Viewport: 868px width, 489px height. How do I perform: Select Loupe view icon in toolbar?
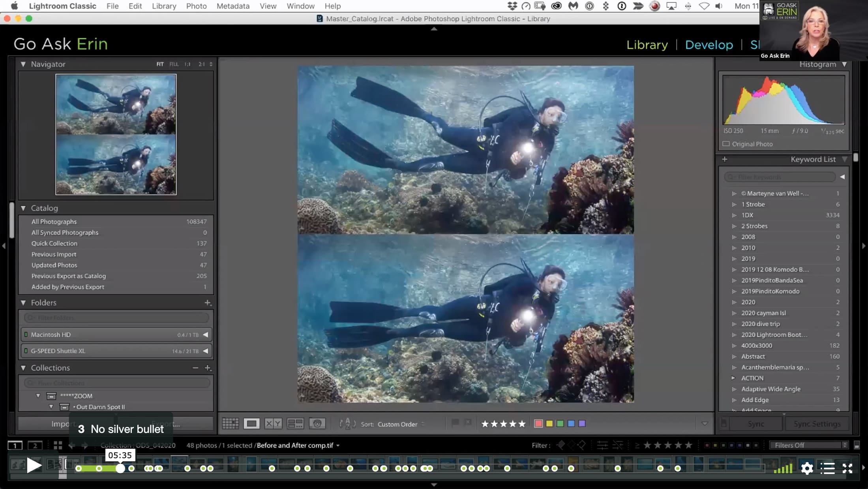[x=251, y=424]
